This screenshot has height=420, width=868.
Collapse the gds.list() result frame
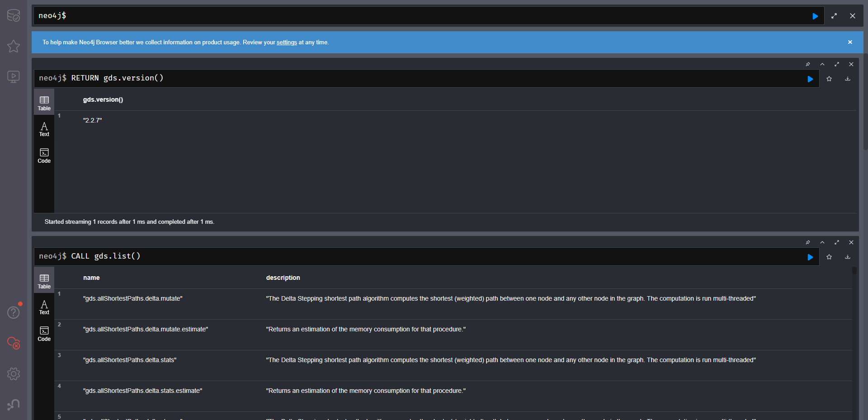(822, 242)
